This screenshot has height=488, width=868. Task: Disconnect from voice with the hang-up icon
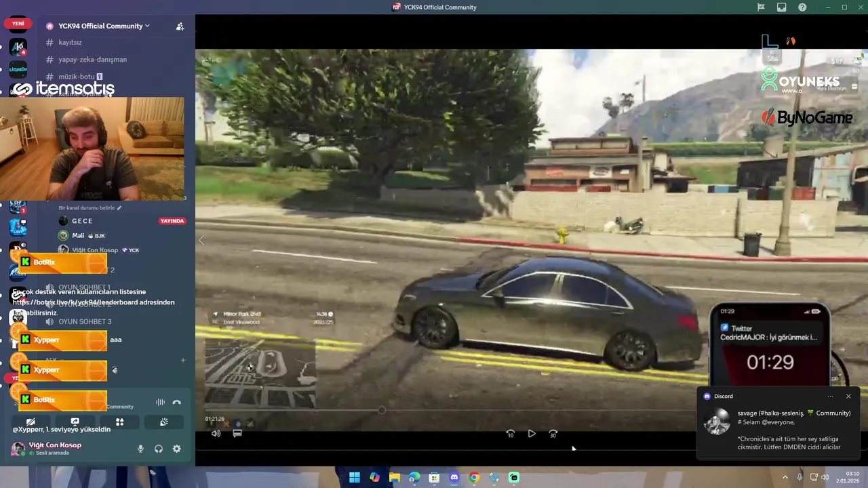(177, 402)
